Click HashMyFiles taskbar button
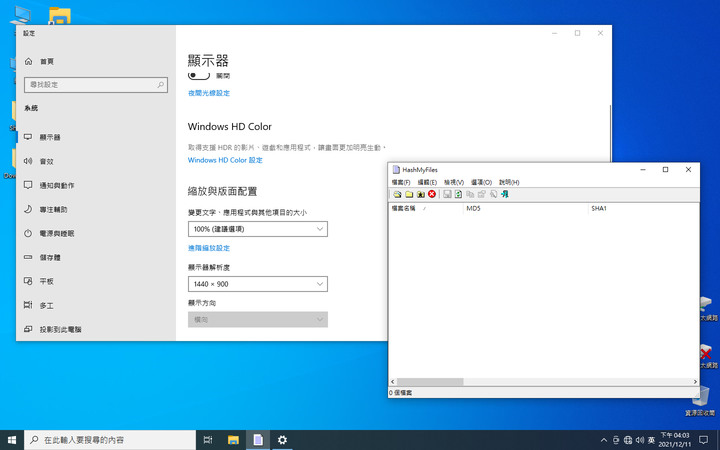 258,440
